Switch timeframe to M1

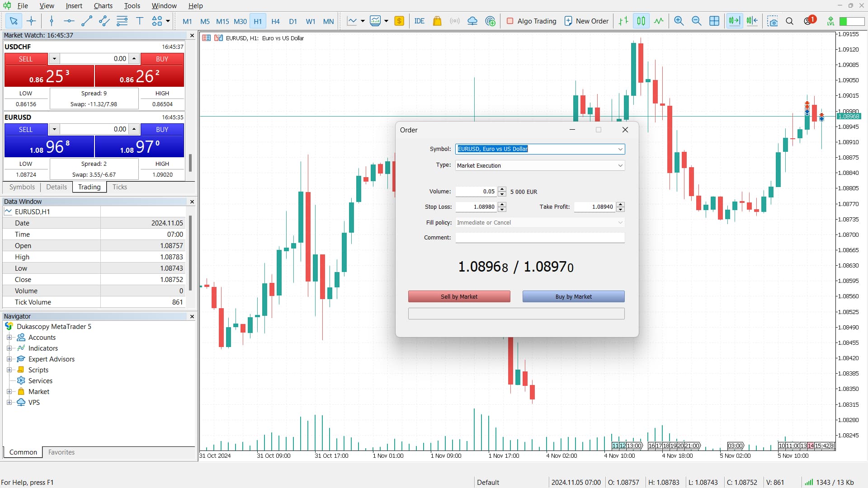187,21
